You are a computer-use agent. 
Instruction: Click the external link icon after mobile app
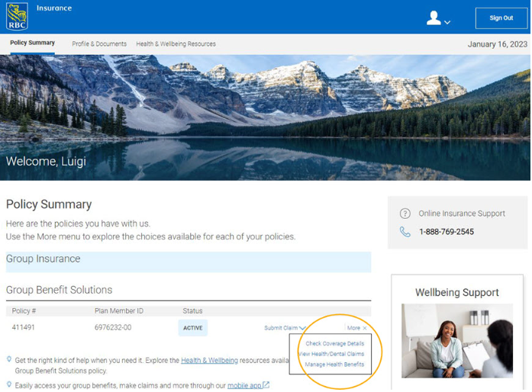point(266,385)
